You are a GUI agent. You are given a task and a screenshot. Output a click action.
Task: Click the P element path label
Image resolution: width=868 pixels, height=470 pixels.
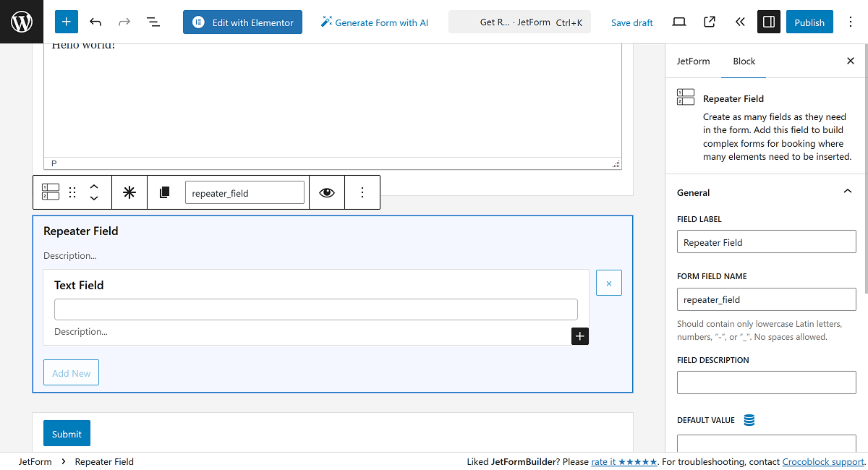coord(54,163)
